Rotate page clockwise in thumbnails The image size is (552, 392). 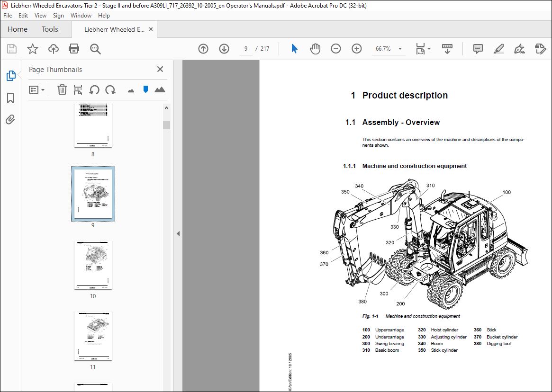110,89
